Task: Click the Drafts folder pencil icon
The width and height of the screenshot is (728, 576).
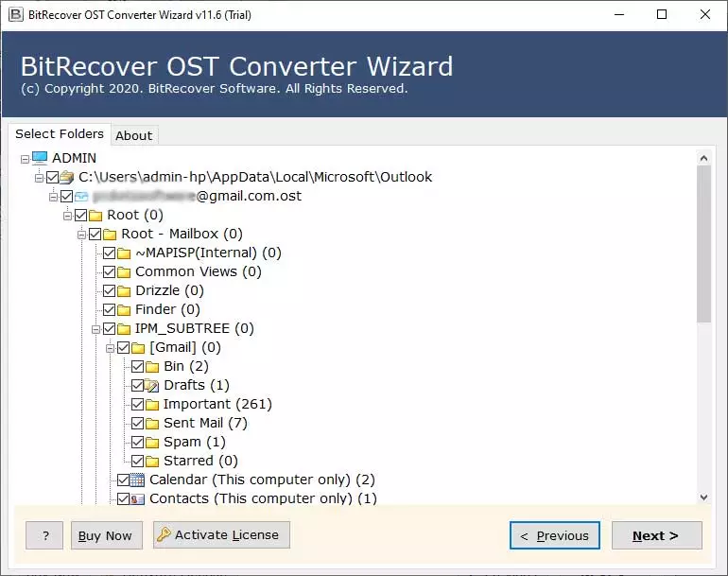Action: 152,386
